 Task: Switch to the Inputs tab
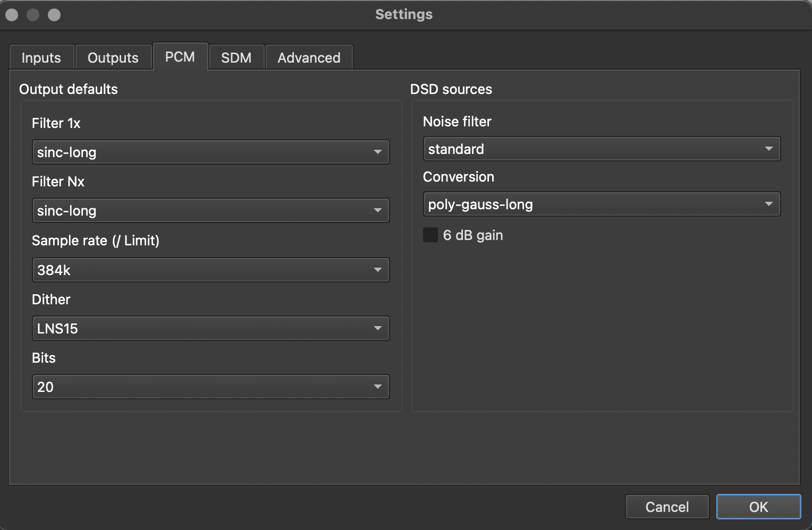pos(41,58)
